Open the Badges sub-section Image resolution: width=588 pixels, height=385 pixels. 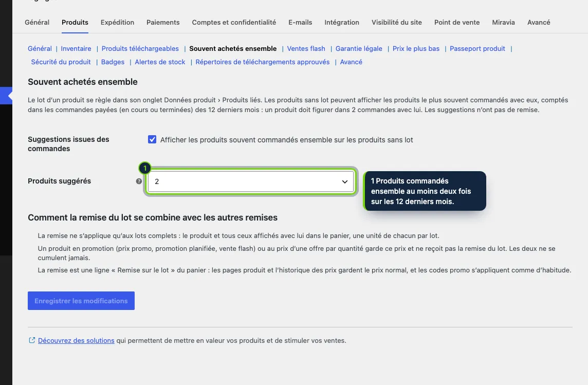tap(113, 62)
